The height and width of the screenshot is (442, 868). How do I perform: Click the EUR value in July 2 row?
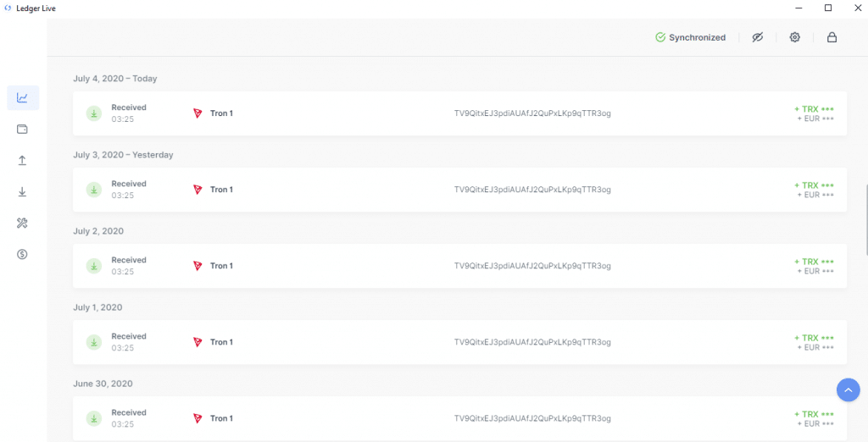815,271
